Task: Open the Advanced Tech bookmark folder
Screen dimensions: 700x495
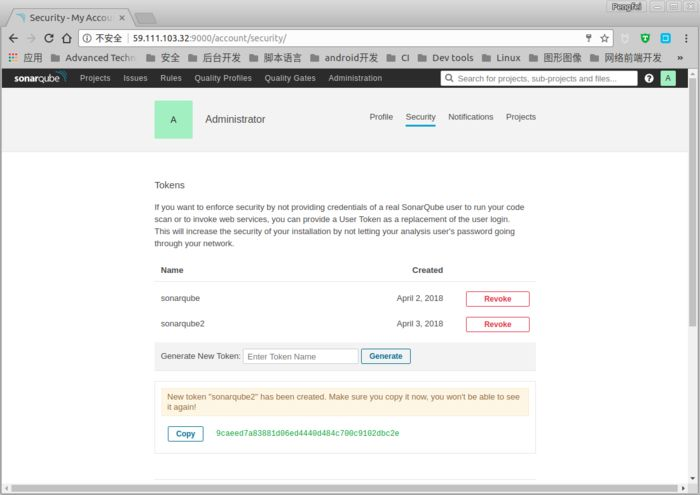Action: [x=93, y=58]
